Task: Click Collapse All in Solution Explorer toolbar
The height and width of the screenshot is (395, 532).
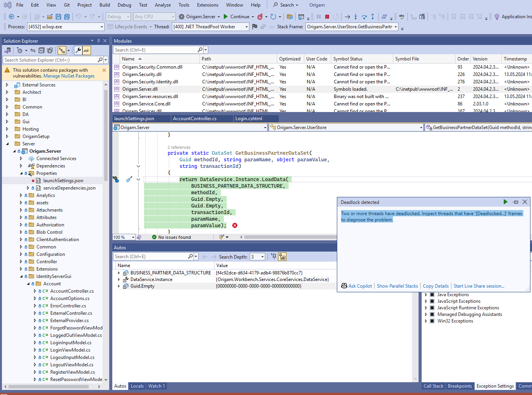Action: pos(41,50)
